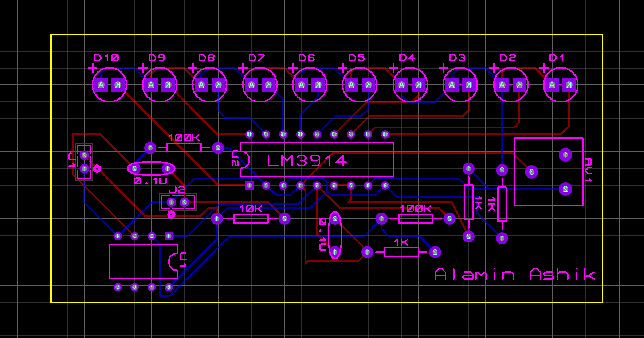This screenshot has width=644, height=338.
Task: Click pad 1 of connector J1
Action: point(84,168)
